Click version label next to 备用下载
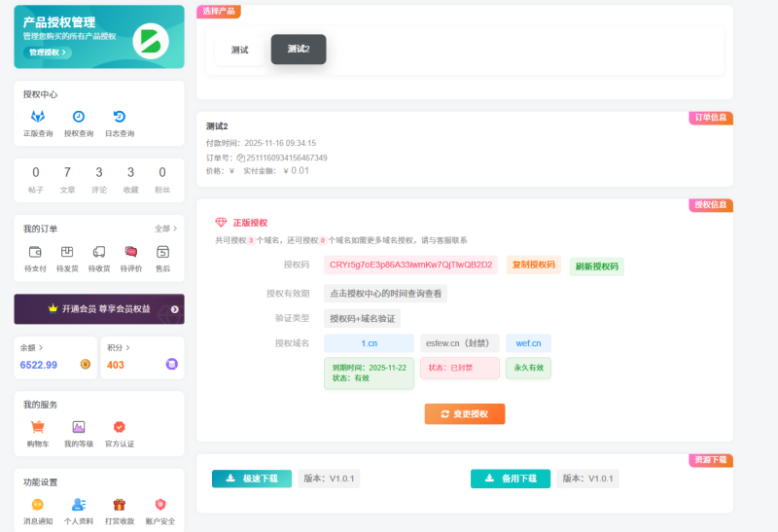The image size is (778, 532). pyautogui.click(x=588, y=479)
